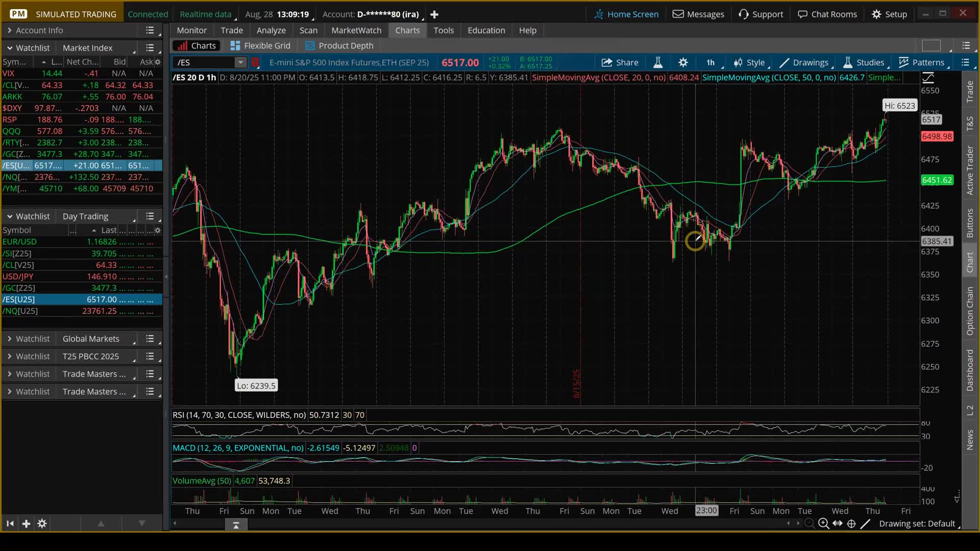Click the flask Edit Studies icon
This screenshot has width=980, height=551.
pyautogui.click(x=658, y=62)
